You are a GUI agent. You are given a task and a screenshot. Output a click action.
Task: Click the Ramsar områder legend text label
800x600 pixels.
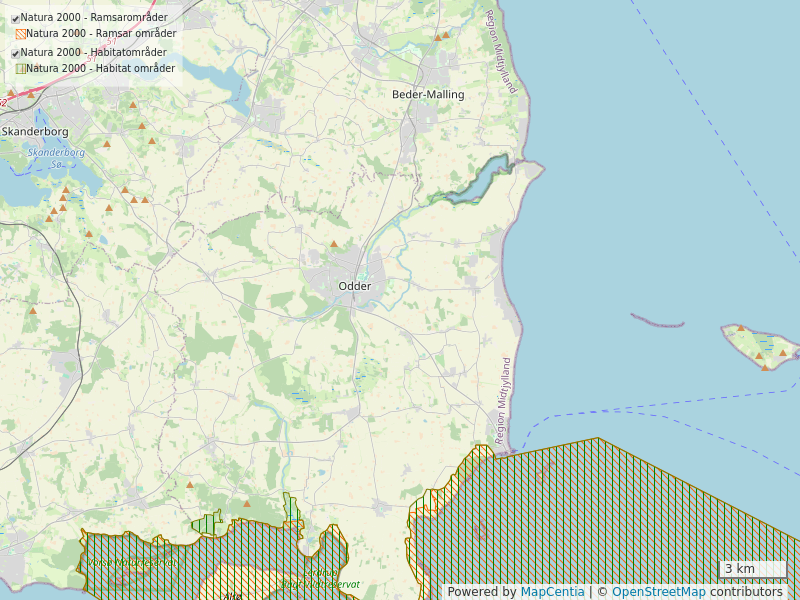click(x=100, y=34)
